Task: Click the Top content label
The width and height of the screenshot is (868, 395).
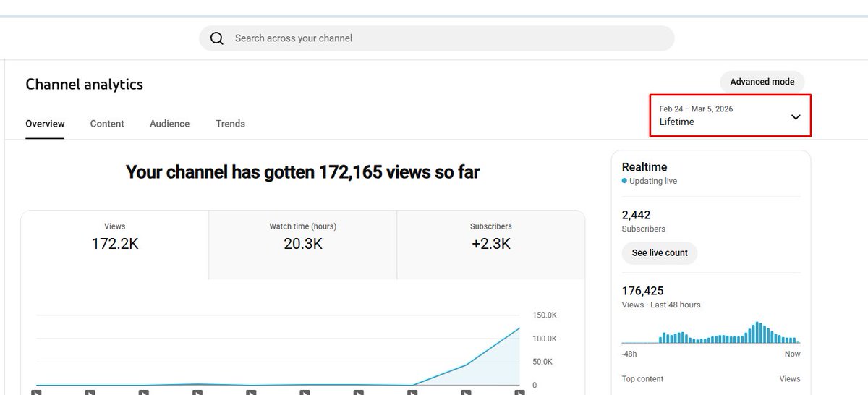Action: tap(642, 379)
